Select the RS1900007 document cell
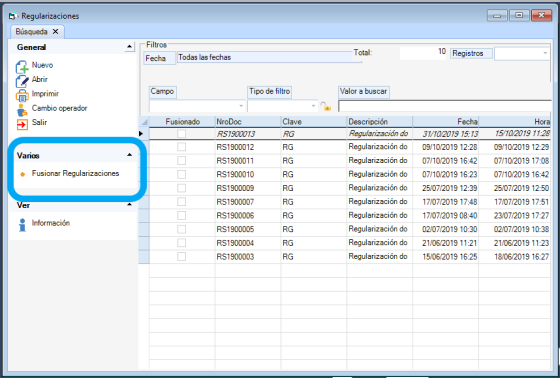Screen dimensions: 560x378 [248, 202]
